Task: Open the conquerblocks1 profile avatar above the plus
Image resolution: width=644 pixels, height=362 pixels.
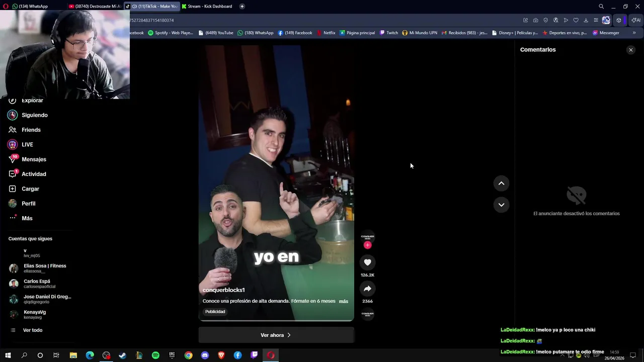Action: pos(367,236)
